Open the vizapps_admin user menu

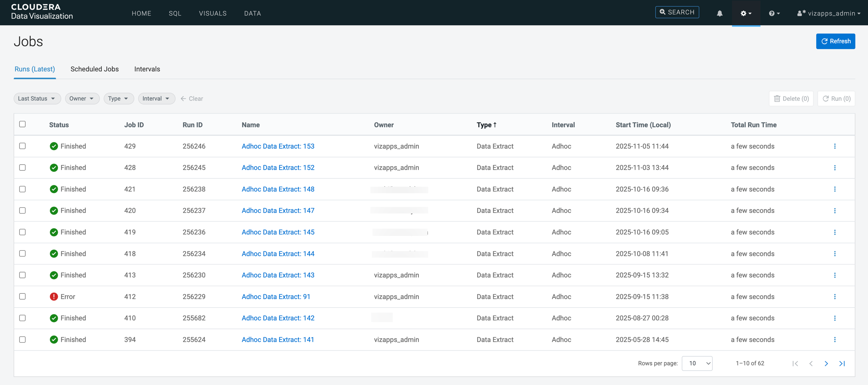pyautogui.click(x=829, y=13)
